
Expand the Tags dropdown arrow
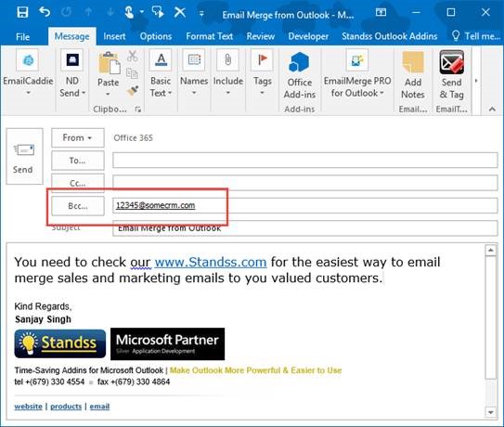coord(263,93)
